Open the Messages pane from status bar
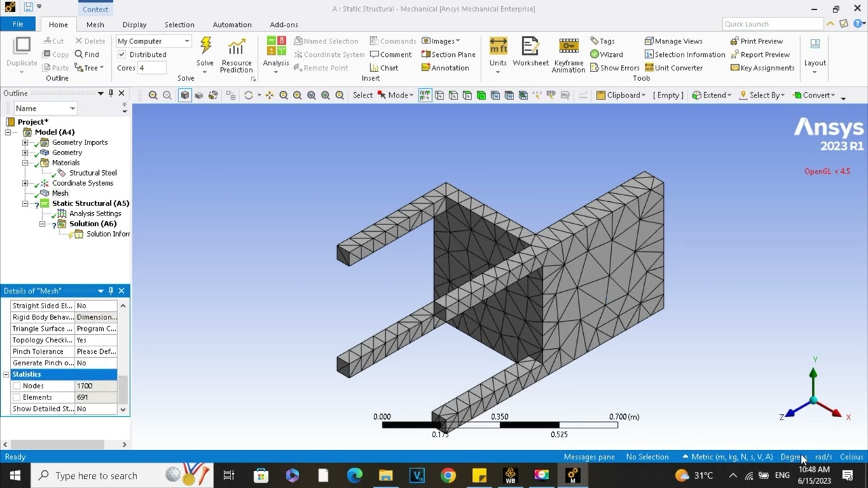The height and width of the screenshot is (488, 868). [589, 457]
